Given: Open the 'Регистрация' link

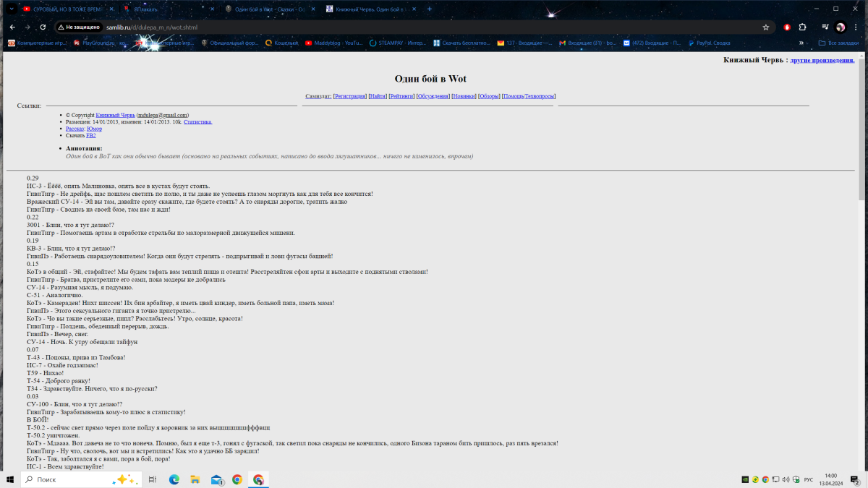Looking at the screenshot, I should 350,96.
